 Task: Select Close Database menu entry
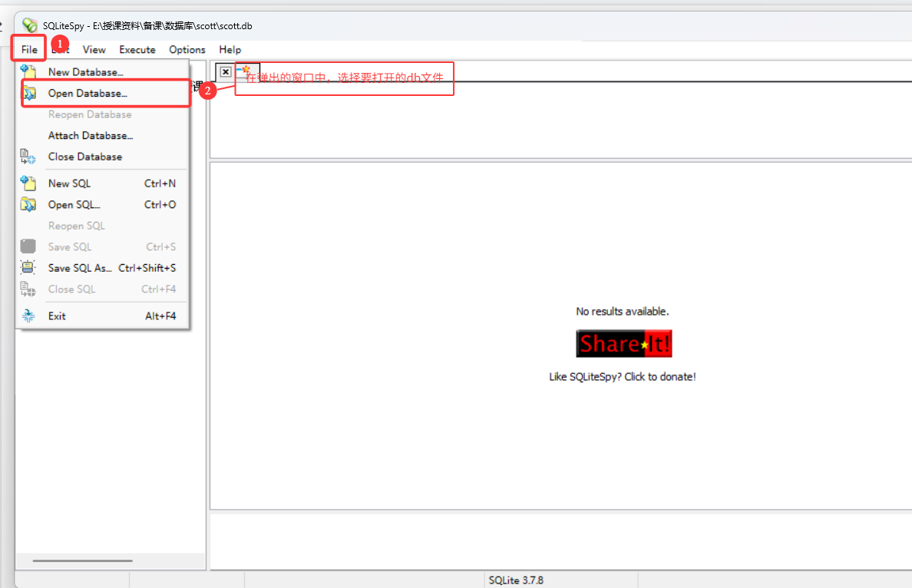pyautogui.click(x=102, y=157)
